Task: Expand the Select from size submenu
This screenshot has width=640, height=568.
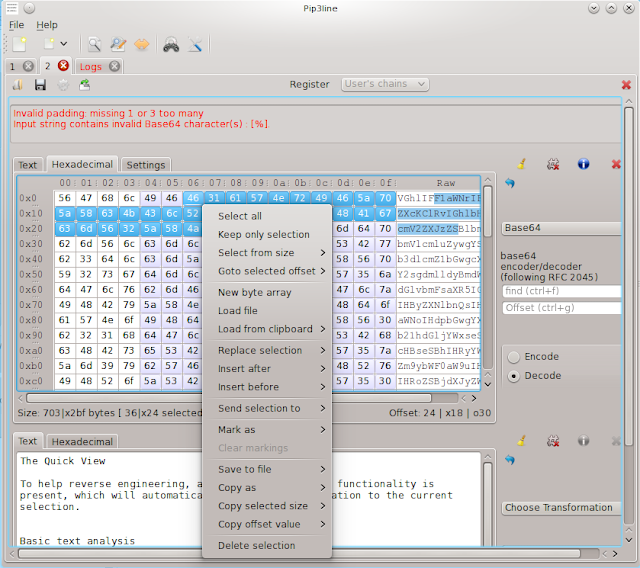Action: click(x=267, y=253)
